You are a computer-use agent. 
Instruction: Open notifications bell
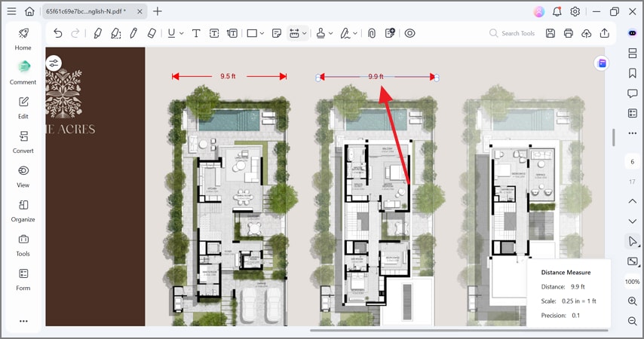pos(557,11)
